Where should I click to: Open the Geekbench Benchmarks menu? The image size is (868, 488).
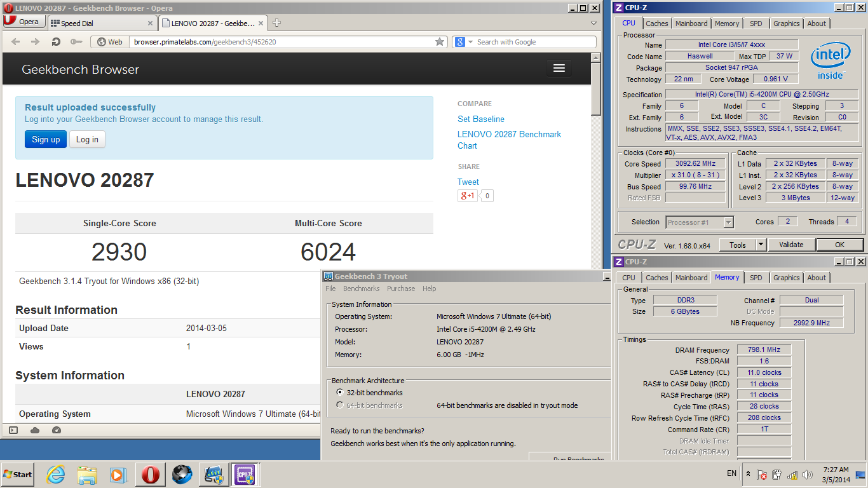[x=361, y=288]
